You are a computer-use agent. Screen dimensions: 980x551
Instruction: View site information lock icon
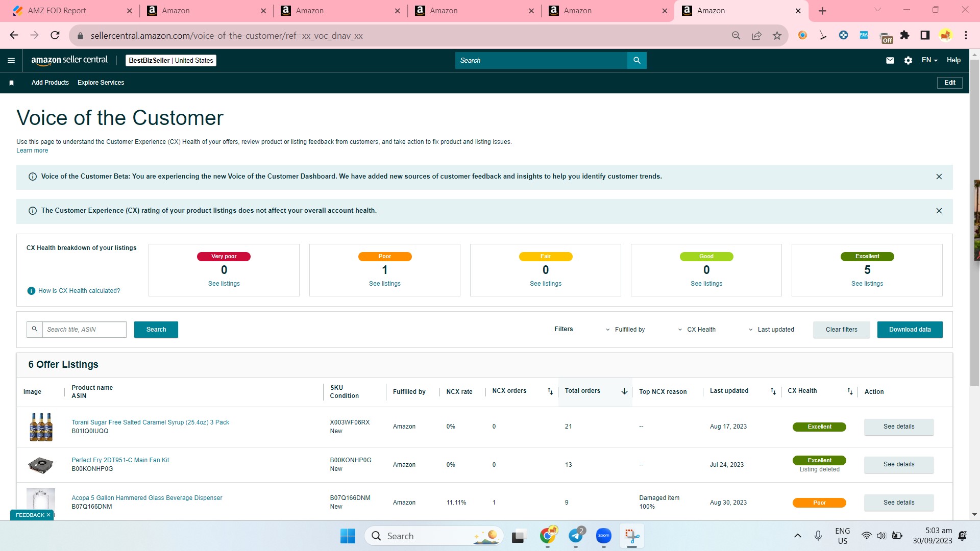(80, 36)
